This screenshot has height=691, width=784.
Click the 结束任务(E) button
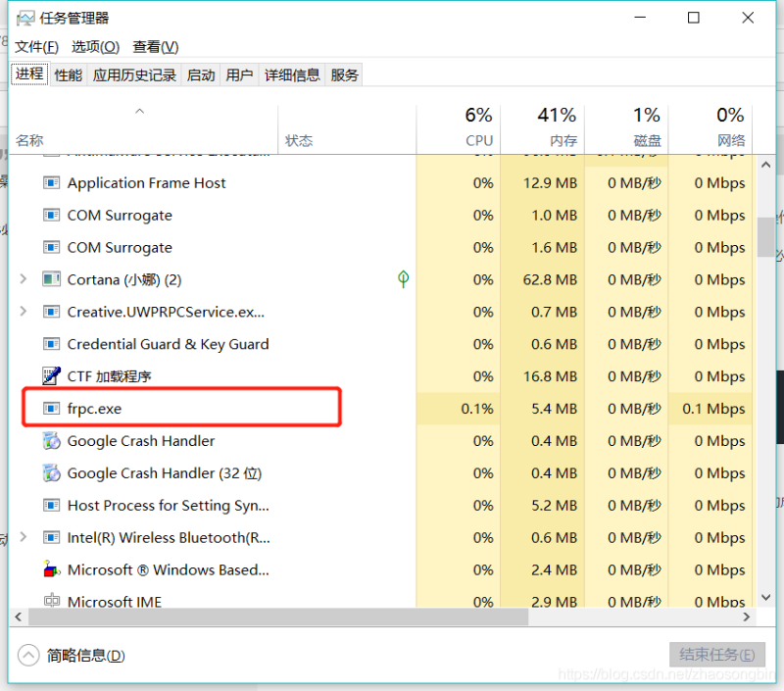tap(717, 655)
